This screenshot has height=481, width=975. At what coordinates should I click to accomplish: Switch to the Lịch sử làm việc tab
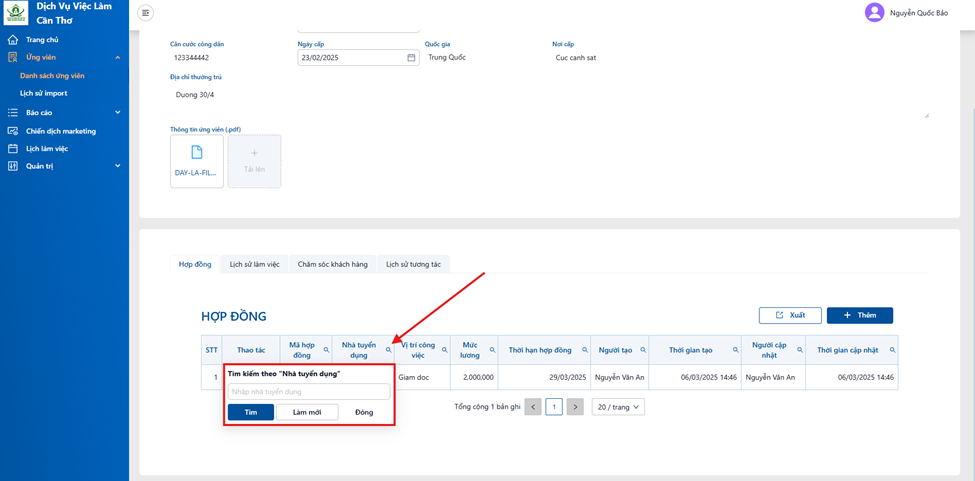coord(254,264)
